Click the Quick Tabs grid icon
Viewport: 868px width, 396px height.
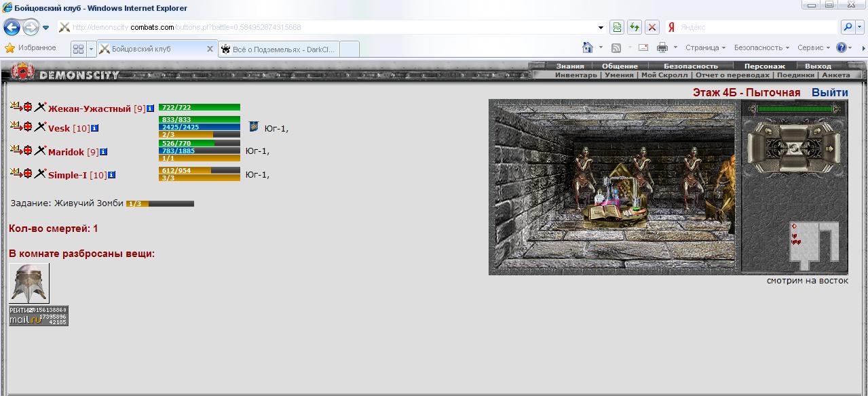pos(78,49)
